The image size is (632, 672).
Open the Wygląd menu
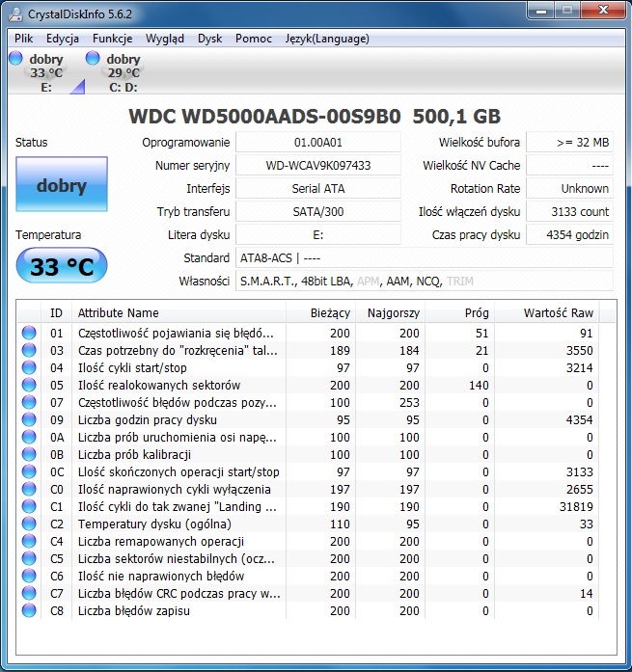(165, 39)
